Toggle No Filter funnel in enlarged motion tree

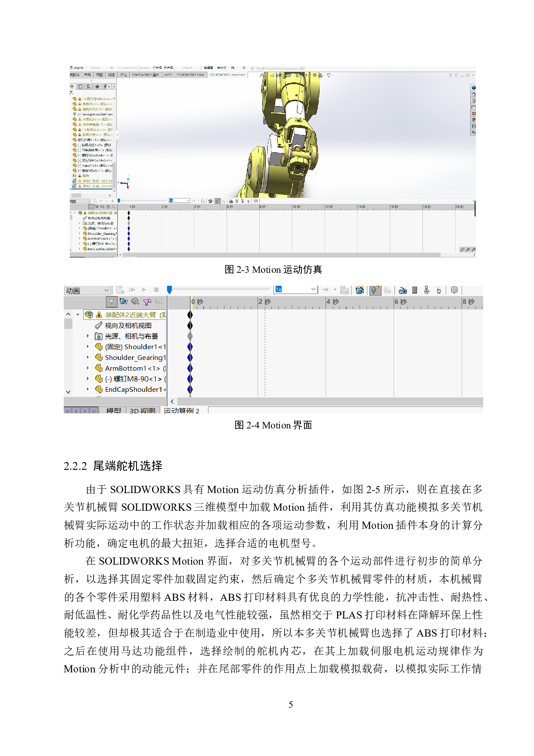coord(112,302)
